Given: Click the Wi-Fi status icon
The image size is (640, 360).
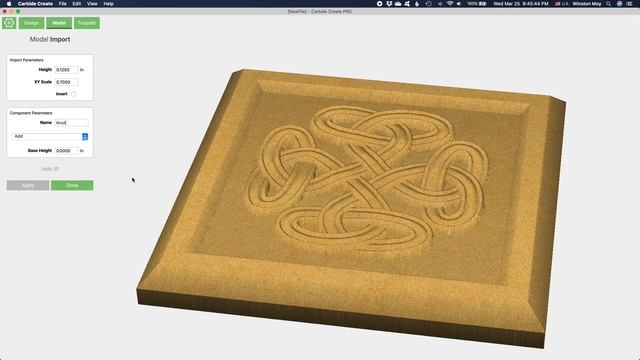Looking at the screenshot, I should [x=450, y=4].
